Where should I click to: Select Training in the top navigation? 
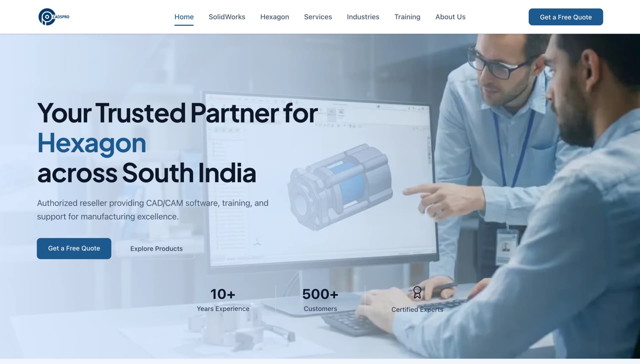point(407,17)
